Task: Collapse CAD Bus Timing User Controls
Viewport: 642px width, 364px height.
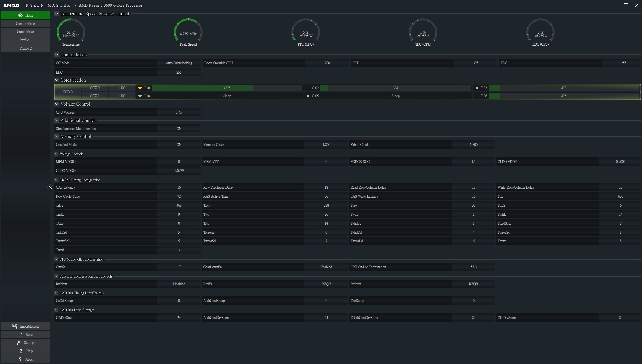Action: tap(56, 293)
